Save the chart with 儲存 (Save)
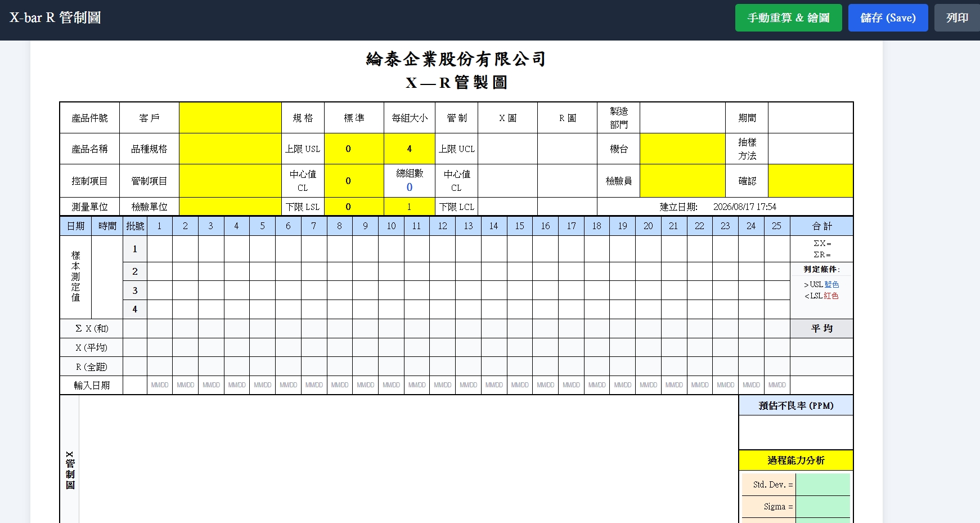Screen dimensions: 980x523 888,18
